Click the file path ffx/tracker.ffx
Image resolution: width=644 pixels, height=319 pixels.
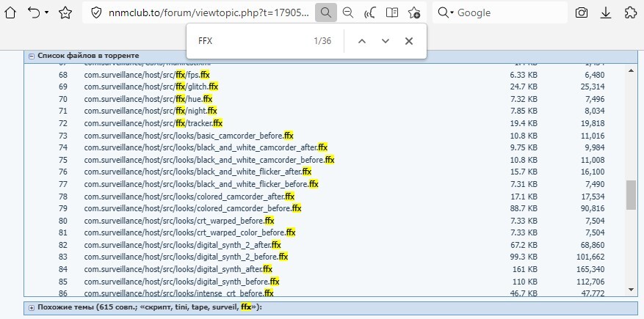pos(153,123)
